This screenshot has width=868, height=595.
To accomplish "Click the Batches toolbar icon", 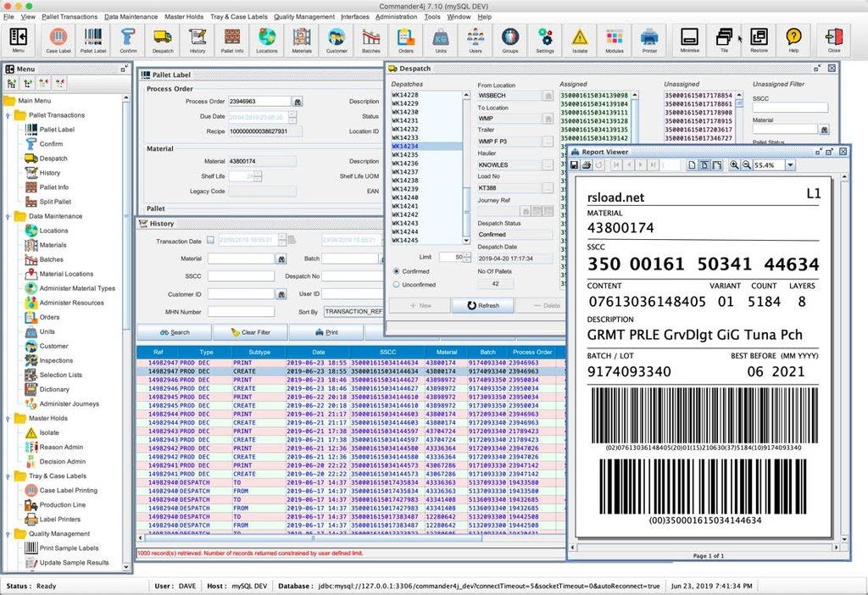I will (x=370, y=39).
